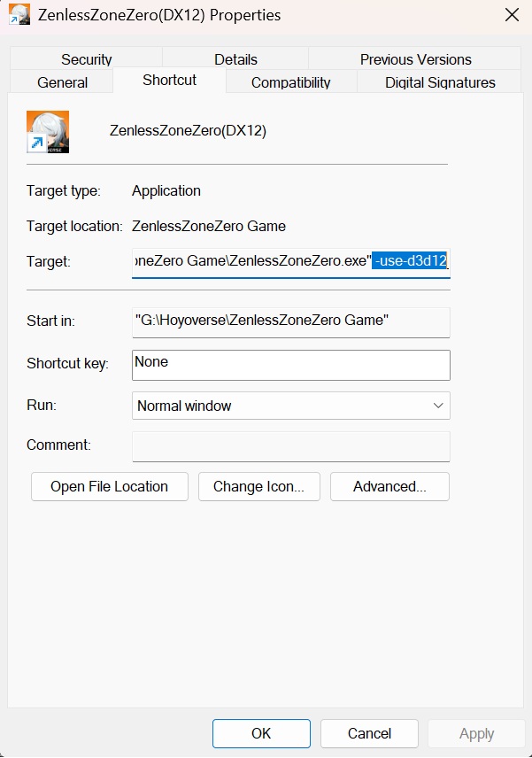This screenshot has height=758, width=532.
Task: Click the Start in folder field
Action: click(290, 321)
